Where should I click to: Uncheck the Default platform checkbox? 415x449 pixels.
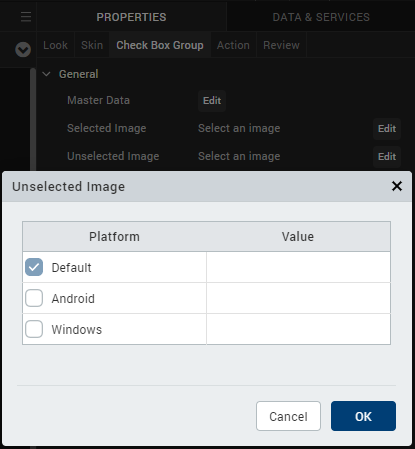34,267
